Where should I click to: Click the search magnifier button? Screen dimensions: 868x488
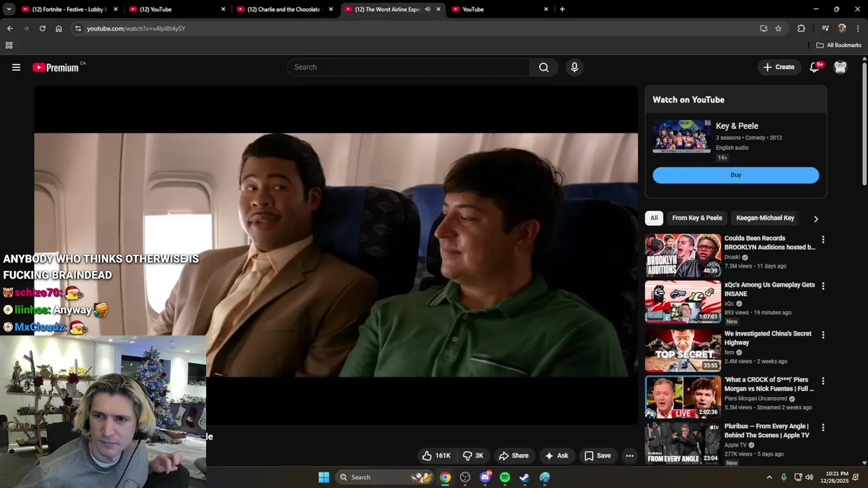(x=544, y=67)
